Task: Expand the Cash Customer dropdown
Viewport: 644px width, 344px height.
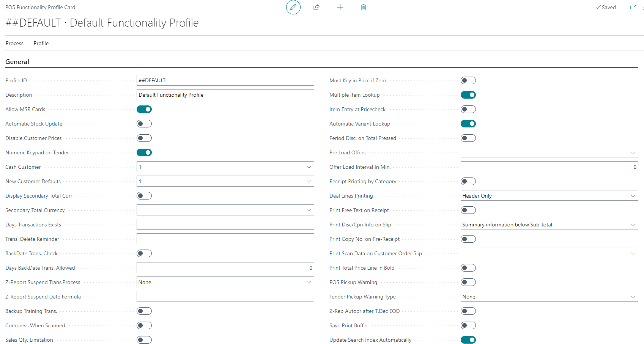Action: point(309,167)
